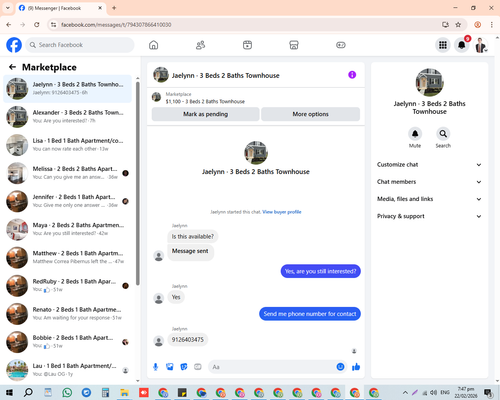Image resolution: width=500 pixels, height=400 pixels.
Task: Go back using the Marketplace arrow
Action: pos(12,67)
